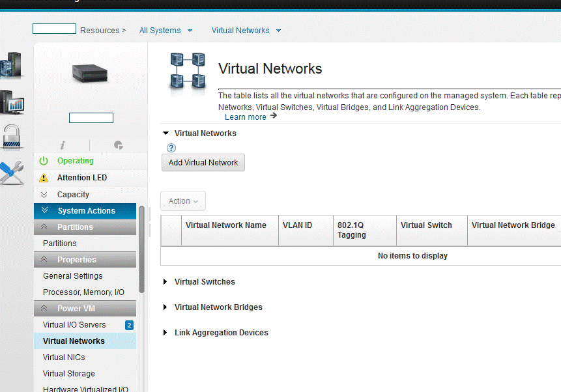Collapse the Virtual Networks section

click(x=166, y=133)
